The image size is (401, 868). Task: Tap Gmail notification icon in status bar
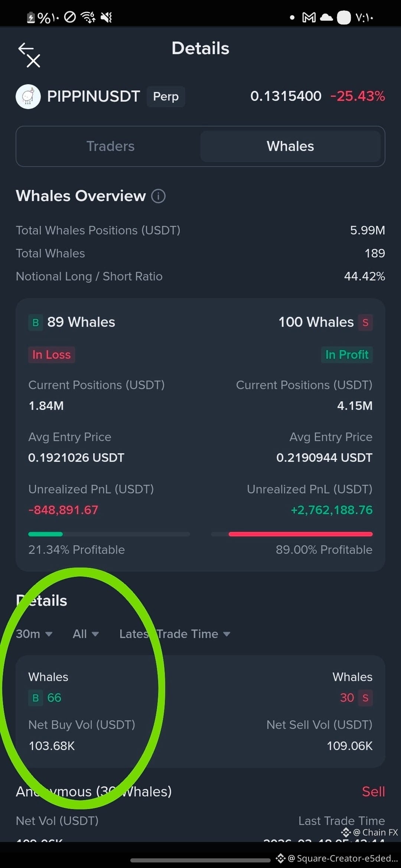(309, 17)
